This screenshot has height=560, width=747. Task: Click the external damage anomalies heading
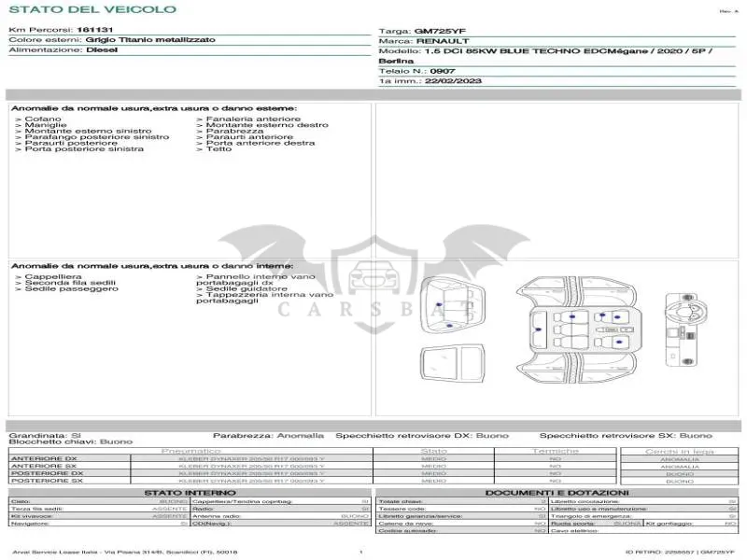click(154, 108)
